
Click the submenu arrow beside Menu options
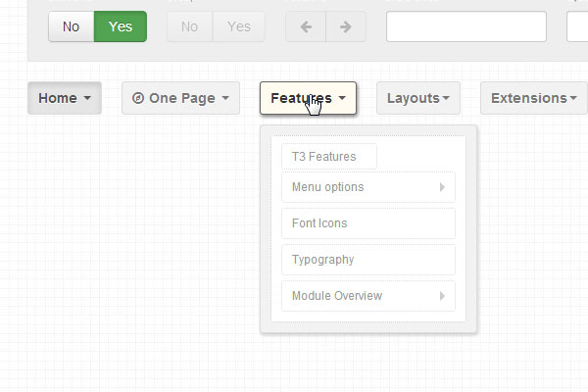click(442, 187)
